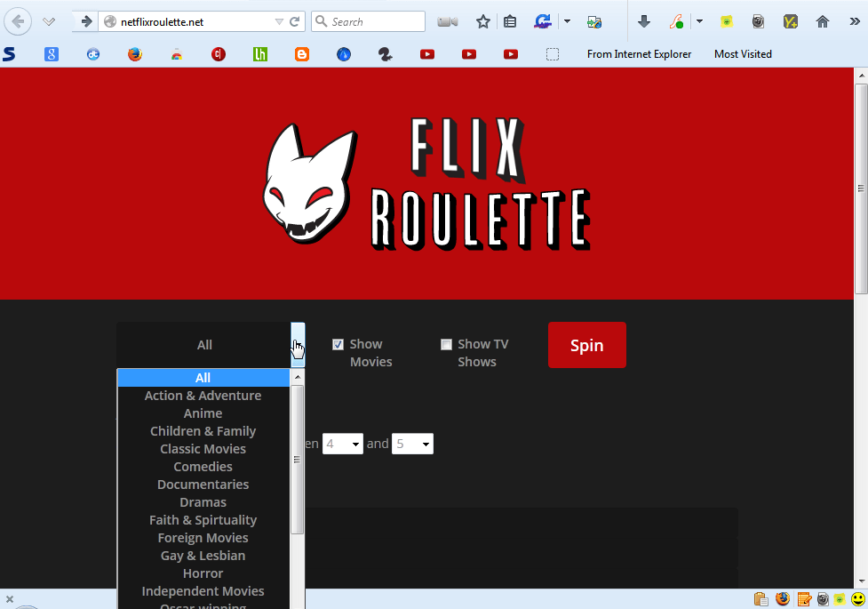Click the red Spin button
The height and width of the screenshot is (609, 868).
pos(586,345)
